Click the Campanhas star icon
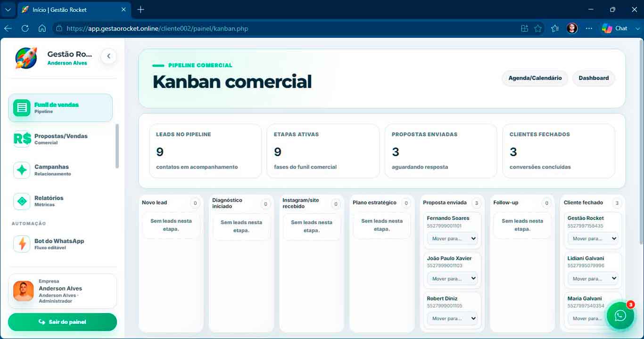Image resolution: width=644 pixels, height=339 pixels. tap(22, 170)
